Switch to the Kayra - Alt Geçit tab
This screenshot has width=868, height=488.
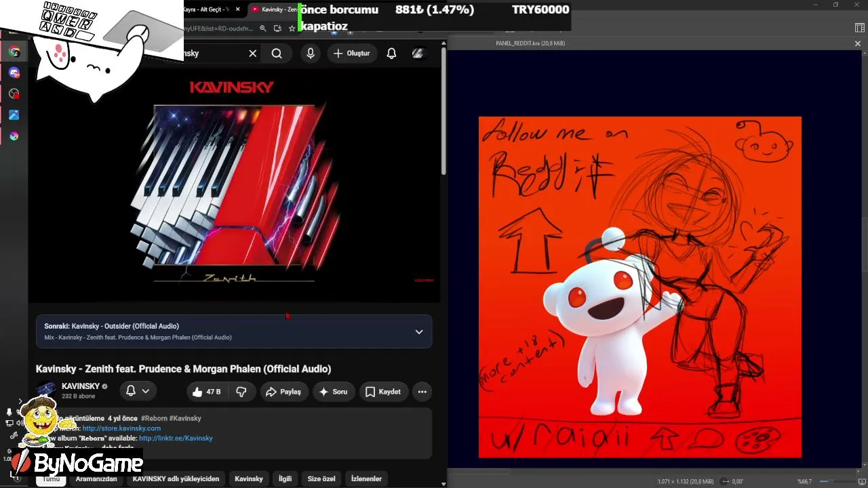(205, 9)
